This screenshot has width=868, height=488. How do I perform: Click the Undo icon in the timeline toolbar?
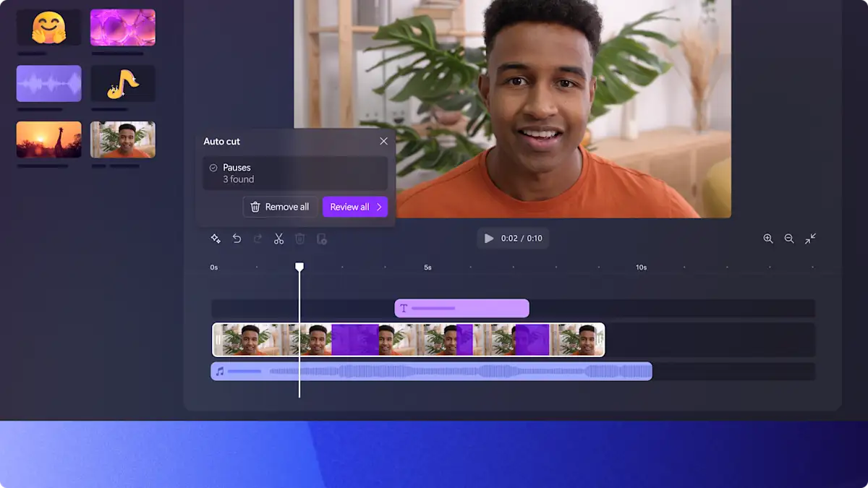pos(237,239)
